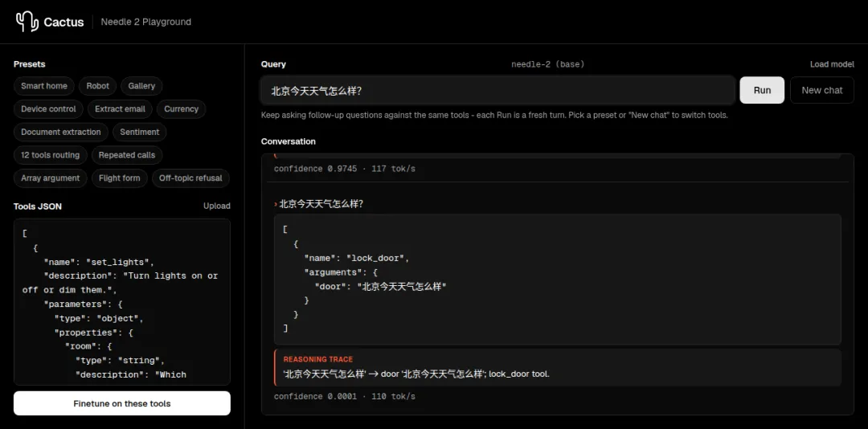Viewport: 868px width, 429px height.
Task: Click the Presets heading
Action: tap(30, 64)
